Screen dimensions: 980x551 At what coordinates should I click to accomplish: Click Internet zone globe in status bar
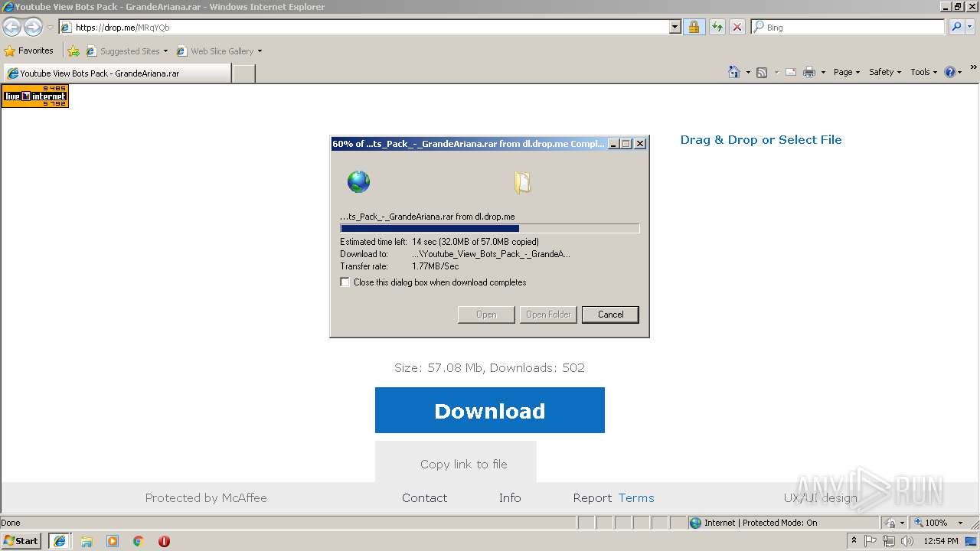click(x=695, y=523)
